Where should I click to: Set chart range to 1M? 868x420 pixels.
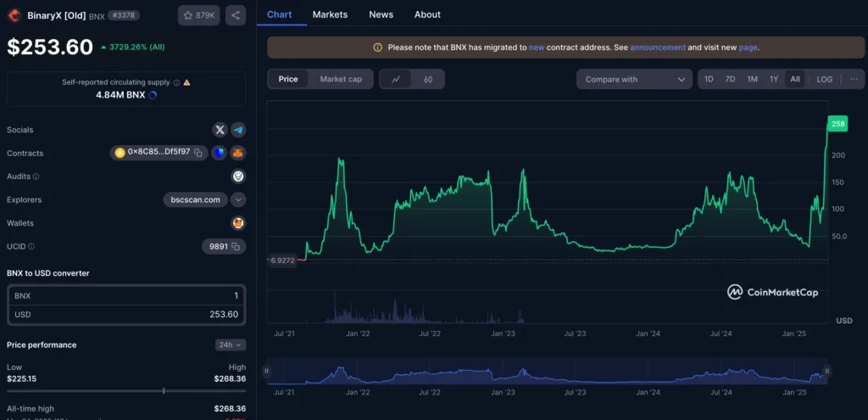pyautogui.click(x=753, y=79)
